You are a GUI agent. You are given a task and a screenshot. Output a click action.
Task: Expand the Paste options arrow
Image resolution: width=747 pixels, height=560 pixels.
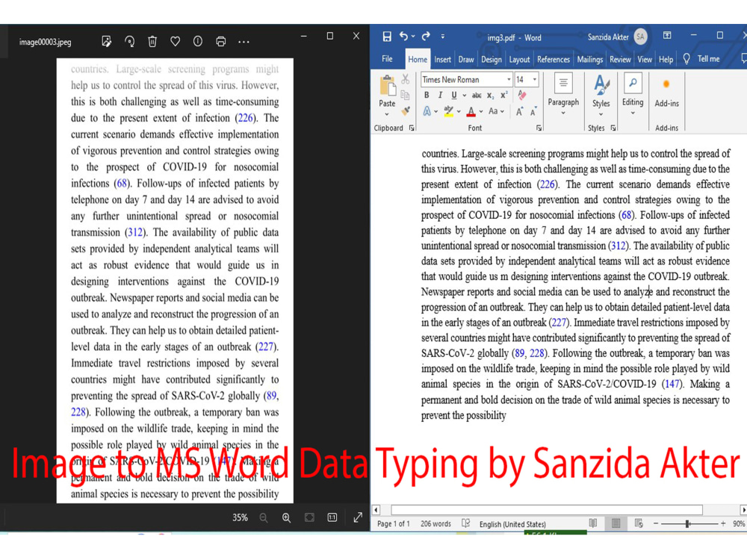click(387, 114)
